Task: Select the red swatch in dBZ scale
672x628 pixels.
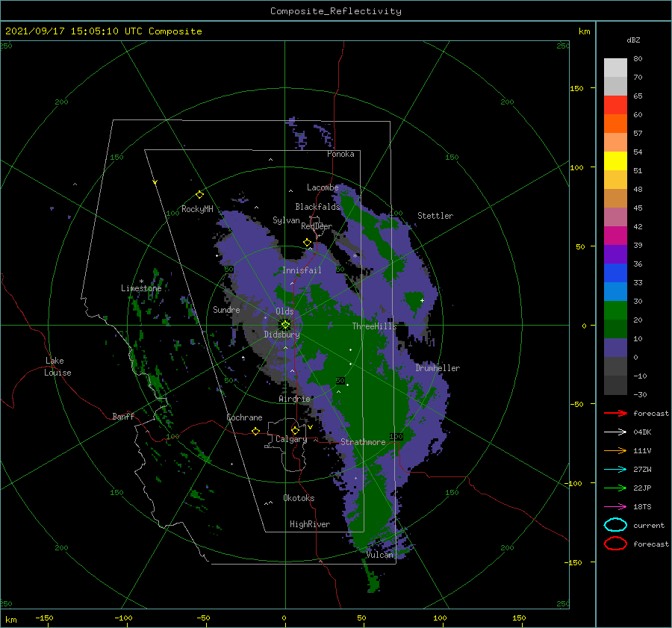Action: coord(615,105)
